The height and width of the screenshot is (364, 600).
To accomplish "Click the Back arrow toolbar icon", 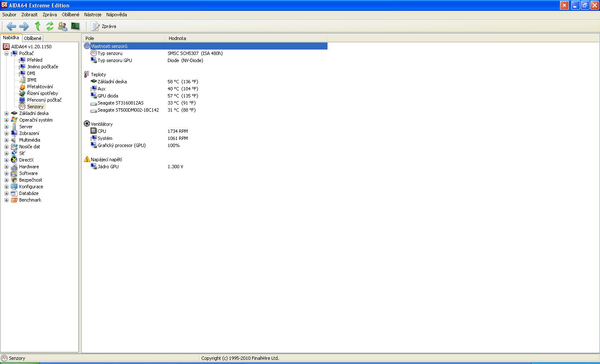I will point(11,26).
